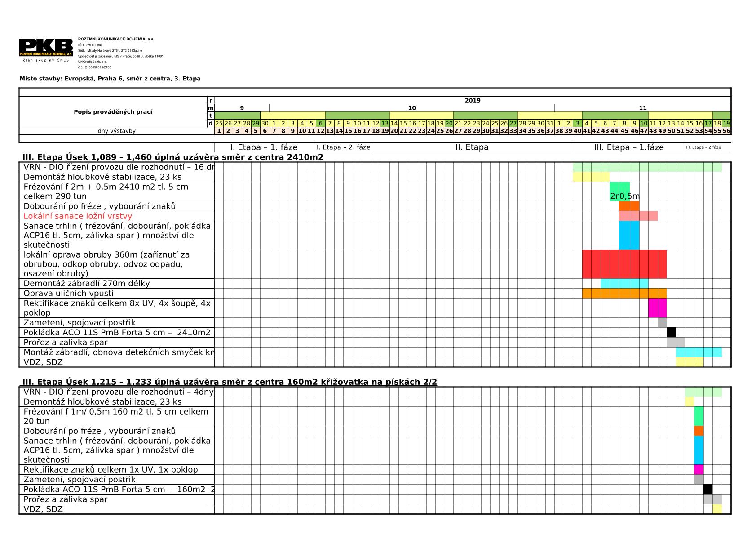Select the 'II. Etapa' phase header
This screenshot has height=535, width=756.
(472, 147)
